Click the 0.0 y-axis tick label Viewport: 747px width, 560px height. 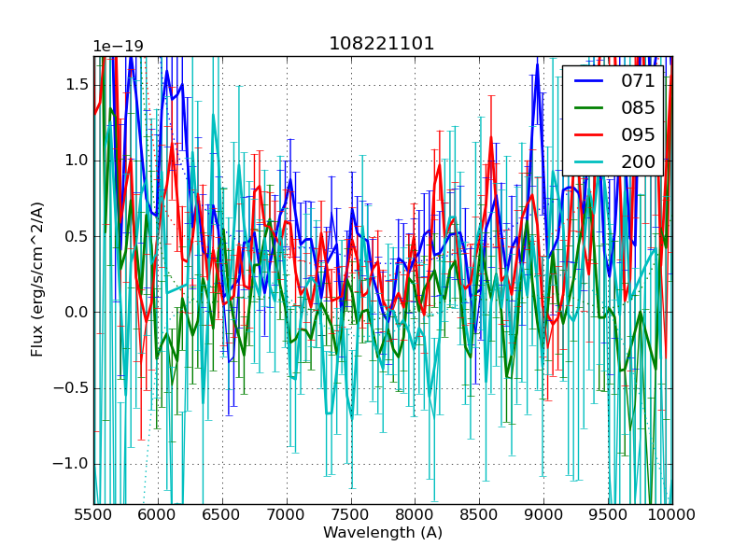click(x=75, y=312)
